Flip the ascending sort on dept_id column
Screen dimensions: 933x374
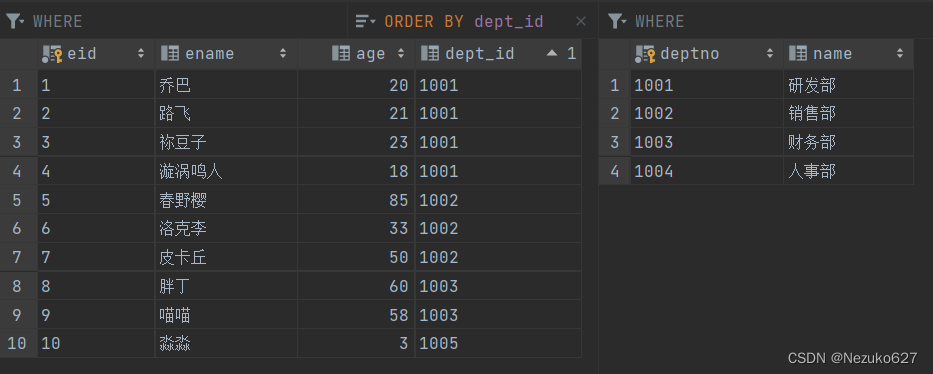click(x=552, y=54)
